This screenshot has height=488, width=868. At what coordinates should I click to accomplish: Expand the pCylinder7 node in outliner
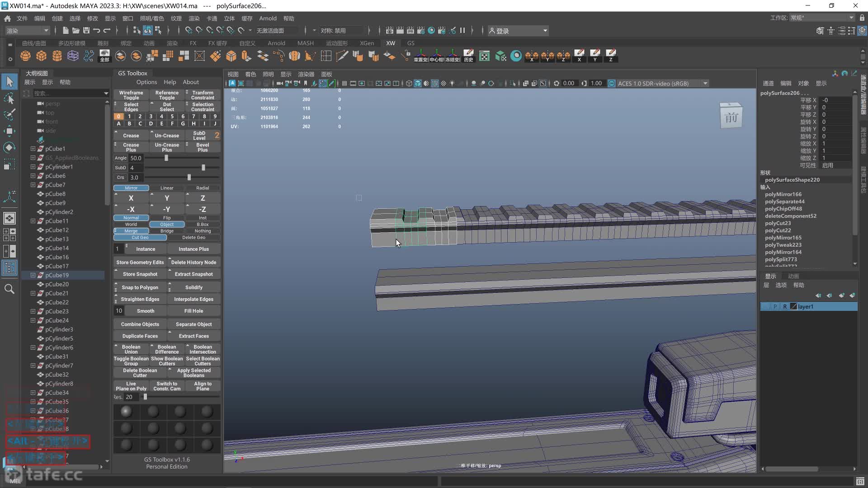pos(33,366)
